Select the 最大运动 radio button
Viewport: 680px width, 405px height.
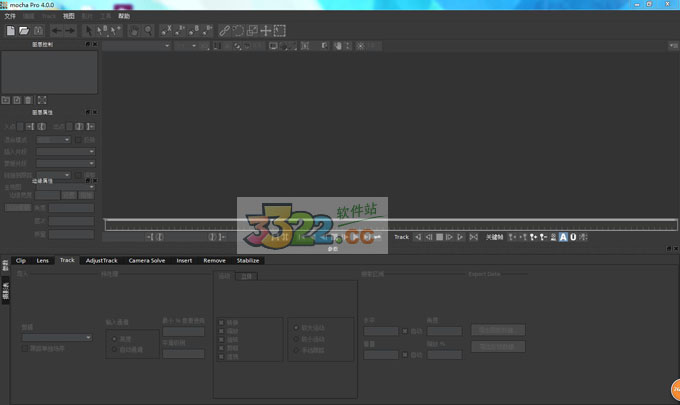coord(295,327)
